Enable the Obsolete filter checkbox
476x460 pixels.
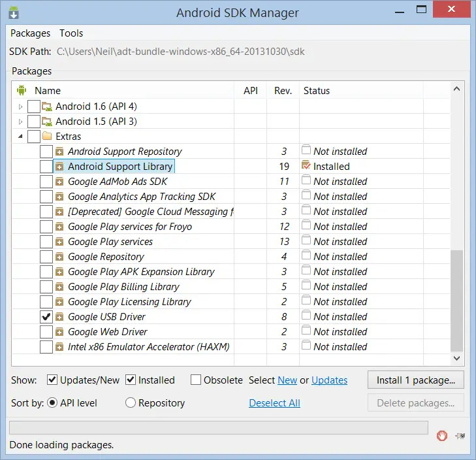tap(196, 380)
